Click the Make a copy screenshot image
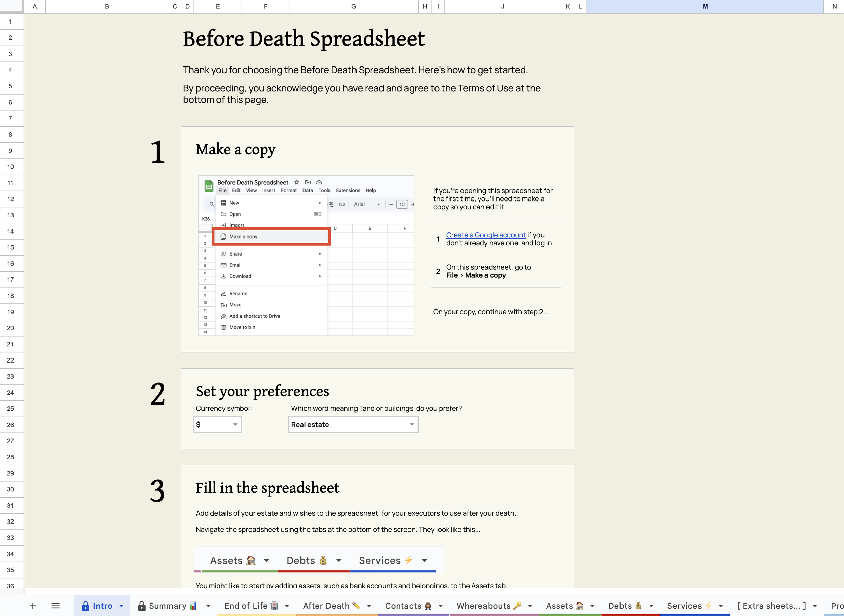The image size is (844, 616). tap(306, 255)
